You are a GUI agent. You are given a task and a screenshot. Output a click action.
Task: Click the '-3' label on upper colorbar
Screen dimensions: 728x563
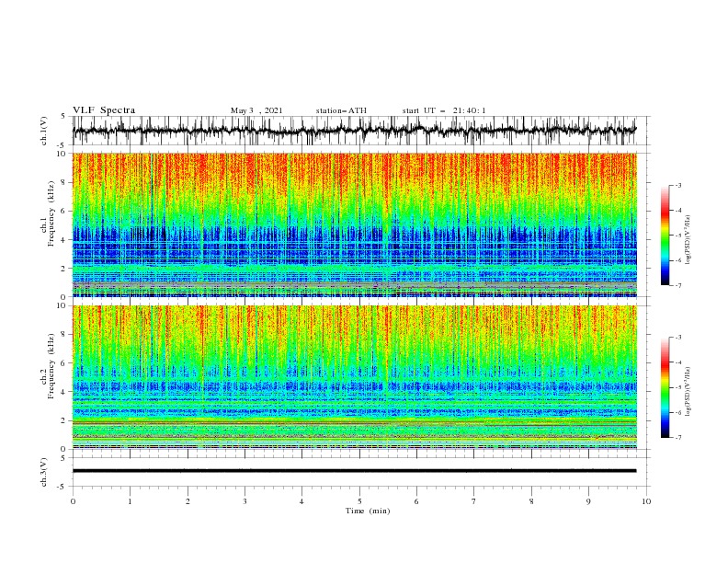point(677,185)
